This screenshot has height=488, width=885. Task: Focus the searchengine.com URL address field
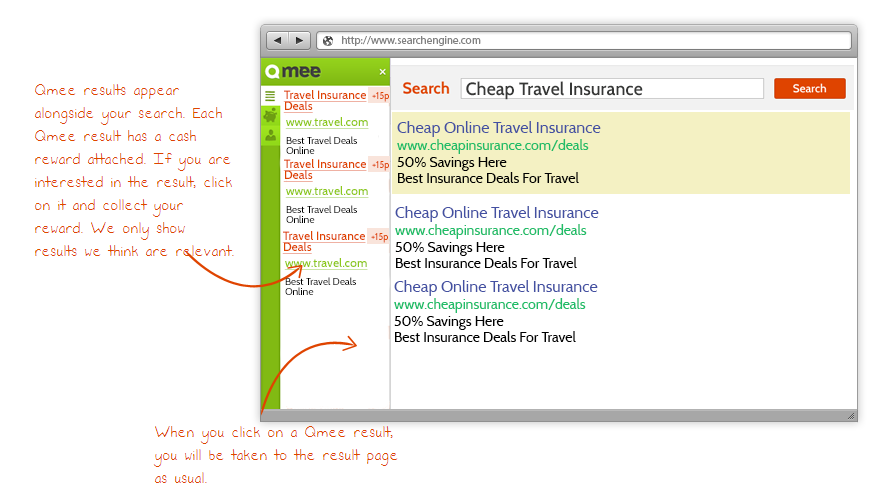pyautogui.click(x=584, y=41)
